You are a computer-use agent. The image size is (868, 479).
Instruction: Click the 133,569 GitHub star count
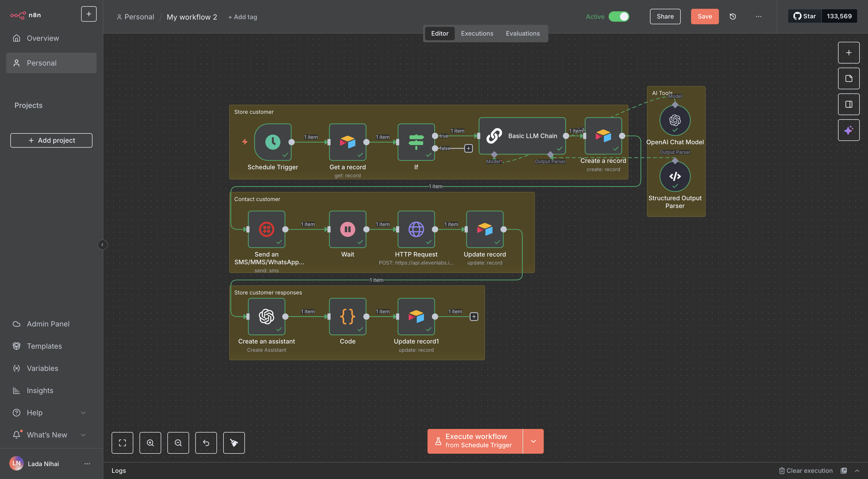coord(839,16)
